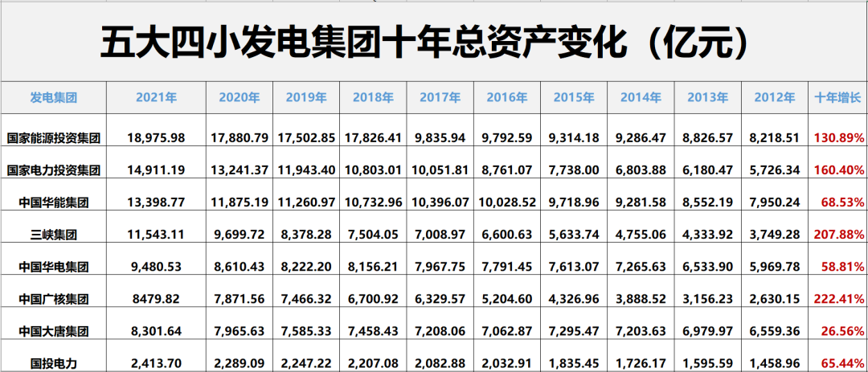Image resolution: width=868 pixels, height=372 pixels.
Task: Select the 2021年 column header
Action: click(156, 98)
